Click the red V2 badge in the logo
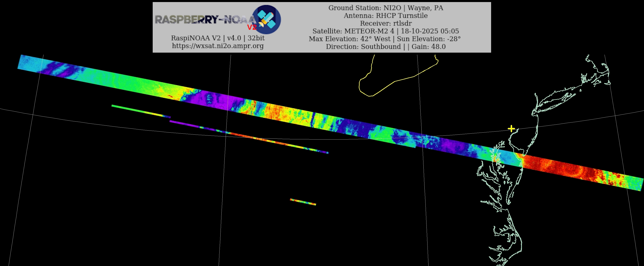The height and width of the screenshot is (266, 644). click(252, 27)
